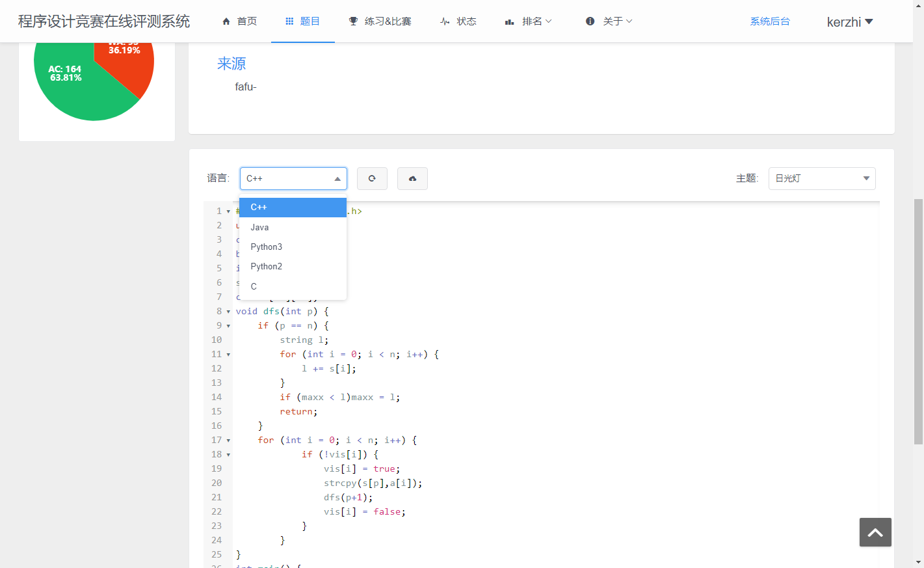The width and height of the screenshot is (924, 568).
Task: Fold the for loop at line 17
Action: pos(228,440)
